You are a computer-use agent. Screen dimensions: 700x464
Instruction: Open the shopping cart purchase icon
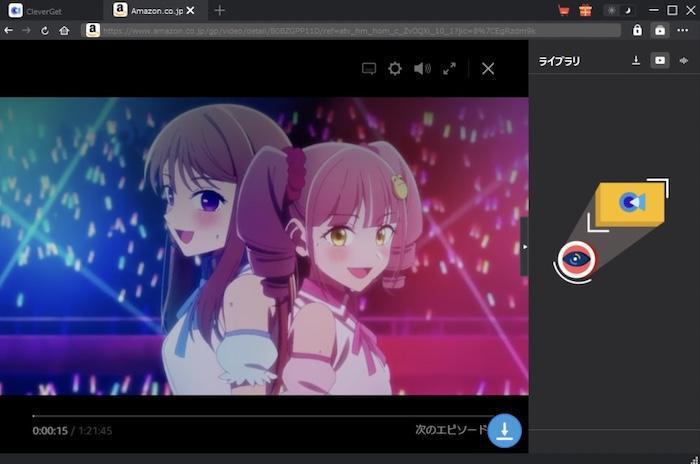tap(564, 10)
